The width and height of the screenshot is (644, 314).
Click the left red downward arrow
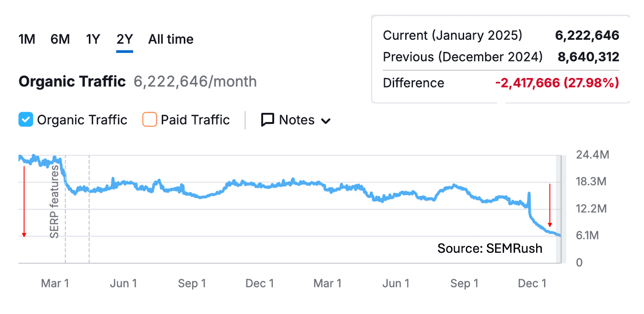pyautogui.click(x=24, y=202)
